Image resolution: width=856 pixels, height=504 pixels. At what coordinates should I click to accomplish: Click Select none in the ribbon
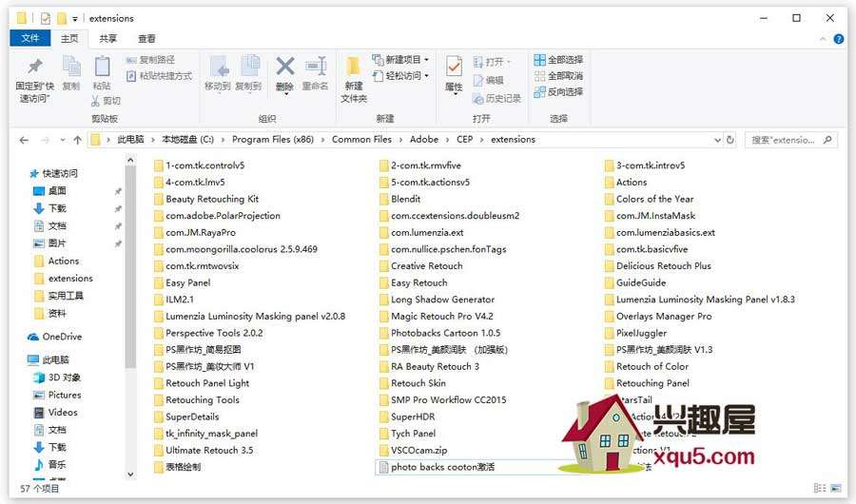558,75
